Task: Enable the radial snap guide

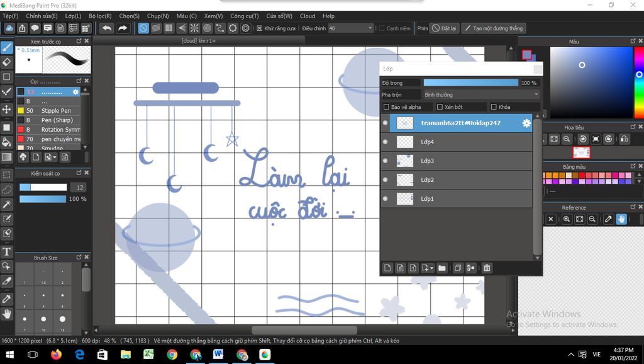Action: 194,28
